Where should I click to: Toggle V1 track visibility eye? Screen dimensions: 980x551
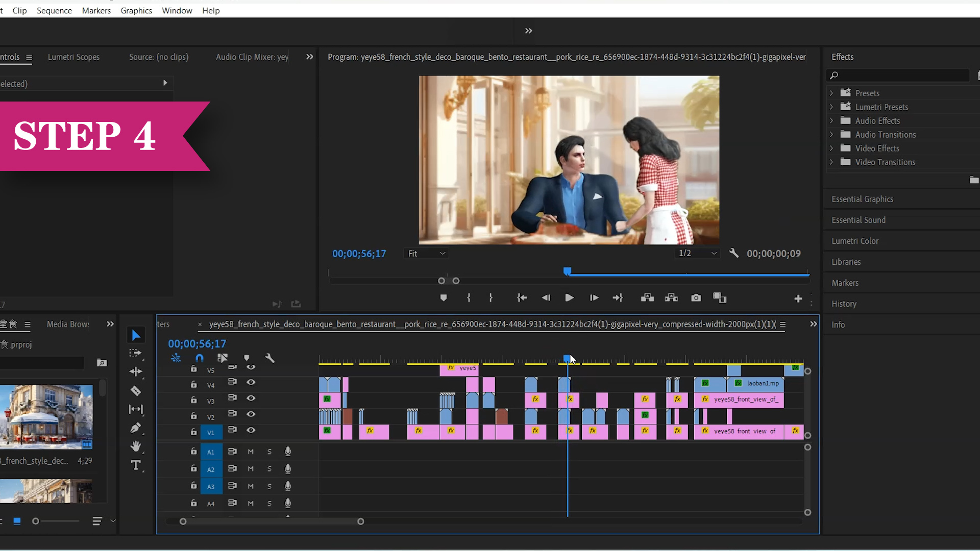click(251, 430)
